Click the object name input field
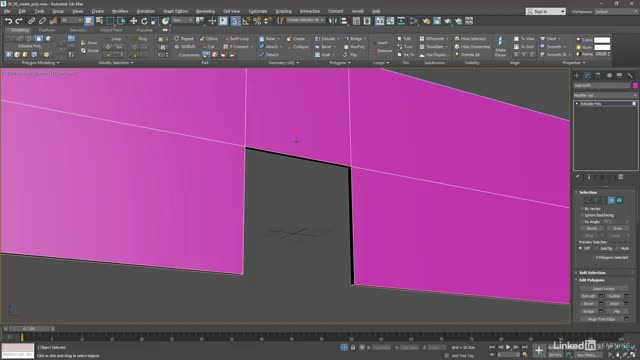The image size is (640, 360). [x=602, y=86]
